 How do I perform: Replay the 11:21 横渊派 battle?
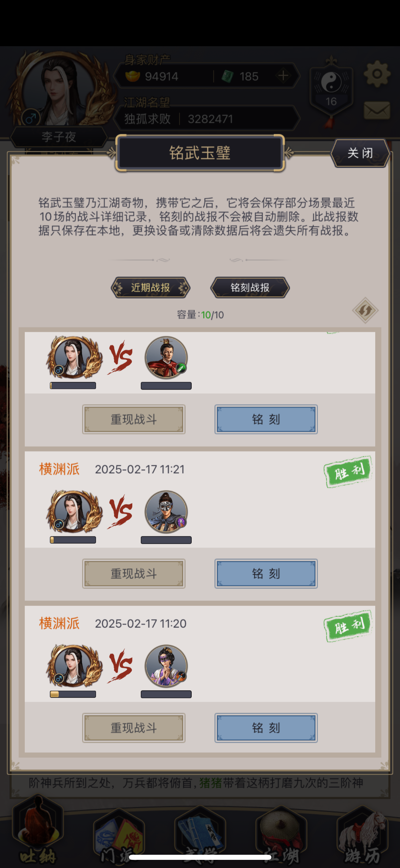click(134, 574)
